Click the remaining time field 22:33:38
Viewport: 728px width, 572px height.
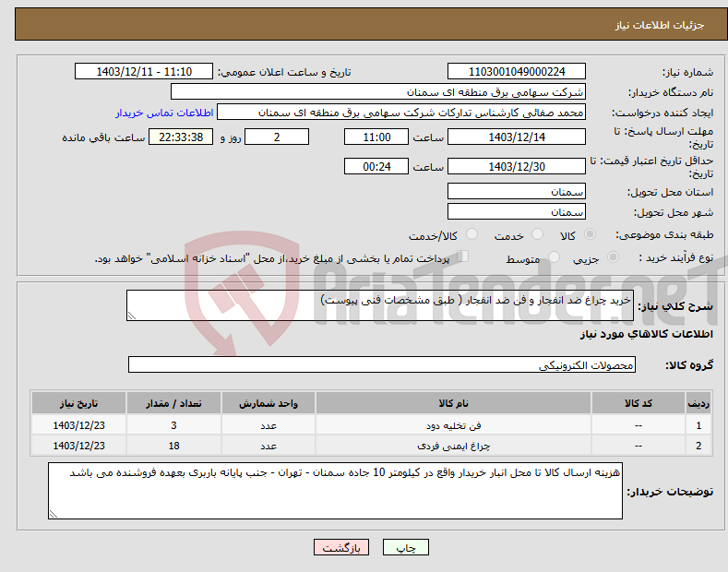pos(181,137)
